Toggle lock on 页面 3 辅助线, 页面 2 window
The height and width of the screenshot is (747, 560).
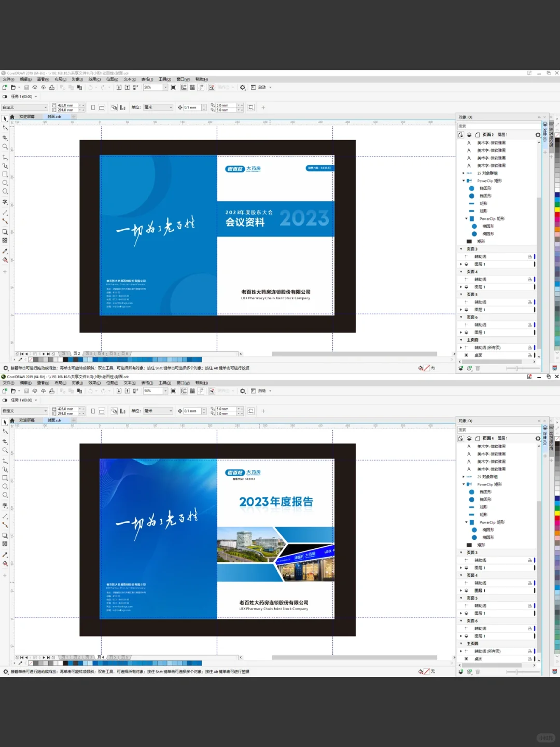point(529,257)
